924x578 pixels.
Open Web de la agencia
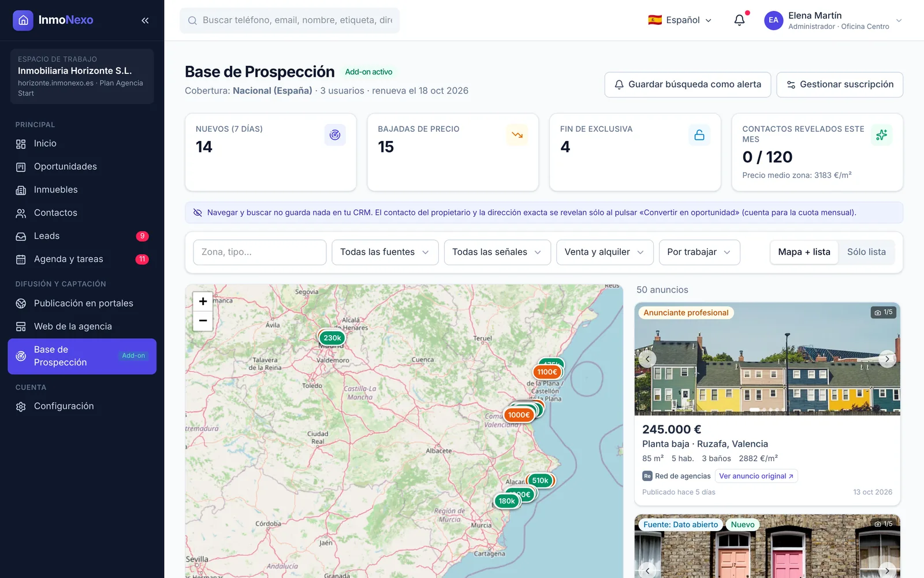pyautogui.click(x=82, y=327)
